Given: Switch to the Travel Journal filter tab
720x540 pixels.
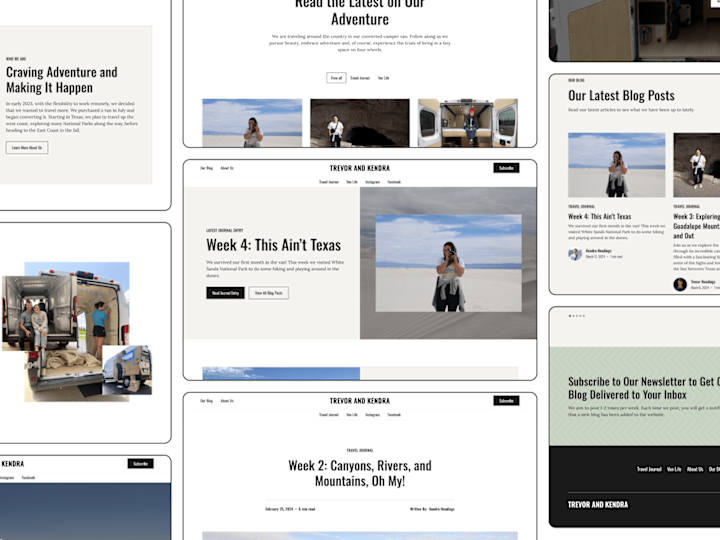Looking at the screenshot, I should coord(360,78).
